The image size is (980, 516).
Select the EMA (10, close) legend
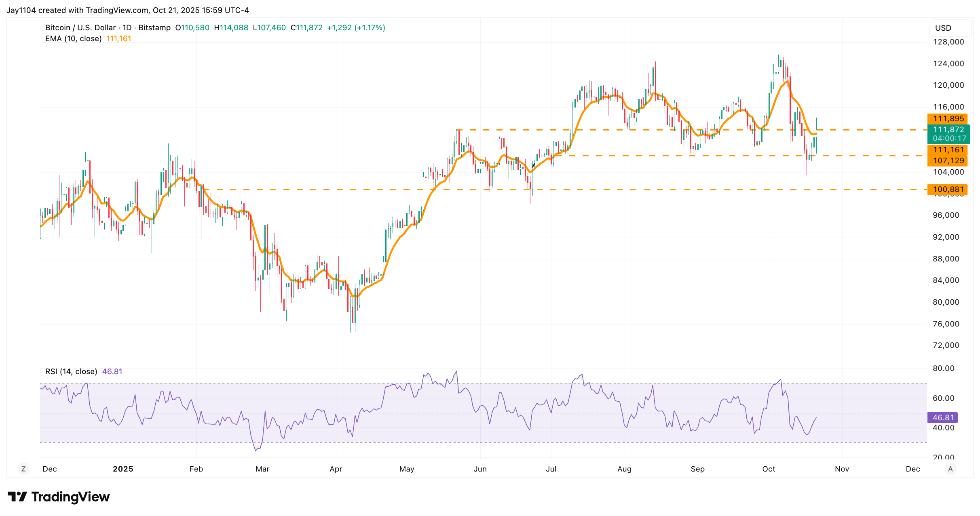tap(73, 39)
